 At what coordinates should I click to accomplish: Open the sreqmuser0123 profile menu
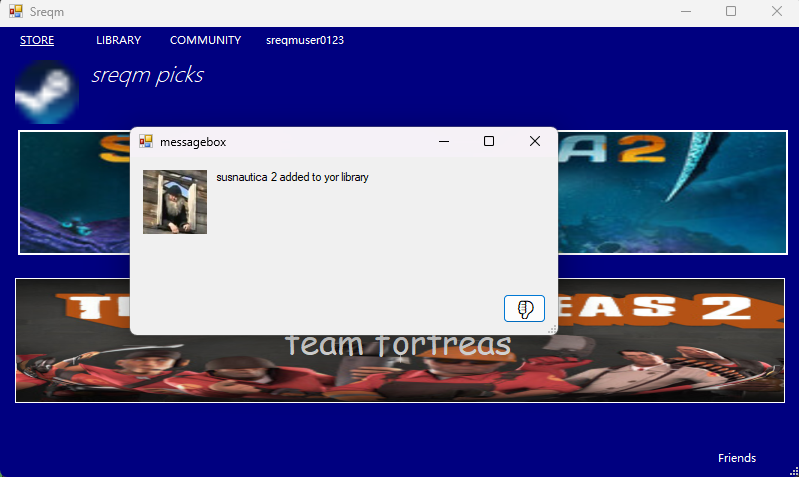(305, 40)
